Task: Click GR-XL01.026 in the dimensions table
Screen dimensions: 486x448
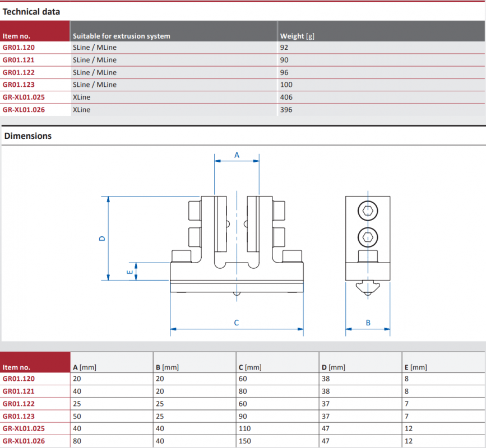Action: point(24,441)
